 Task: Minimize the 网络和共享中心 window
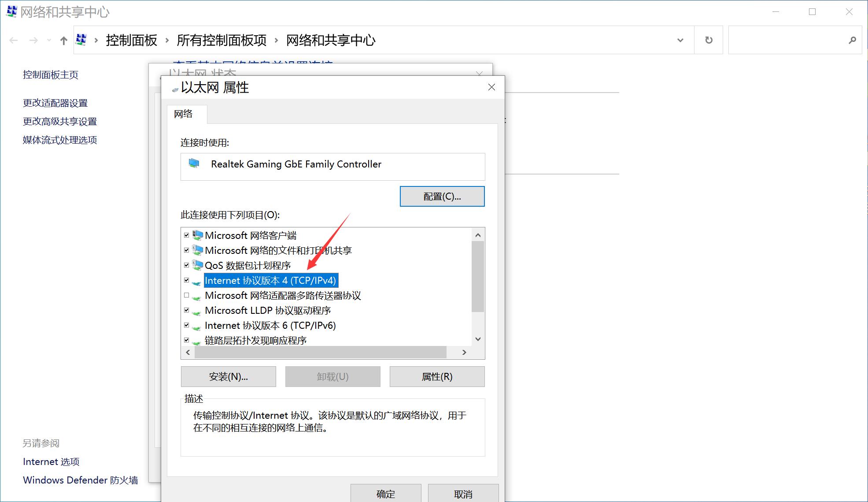click(x=776, y=12)
